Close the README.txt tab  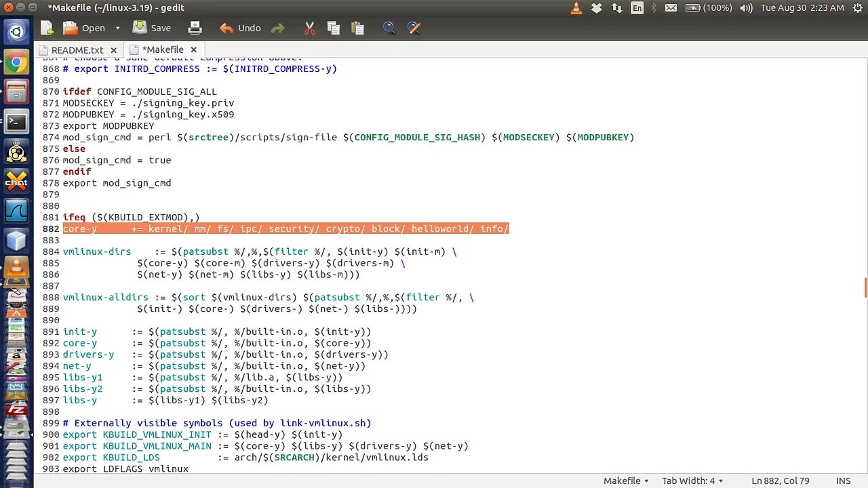(x=113, y=49)
